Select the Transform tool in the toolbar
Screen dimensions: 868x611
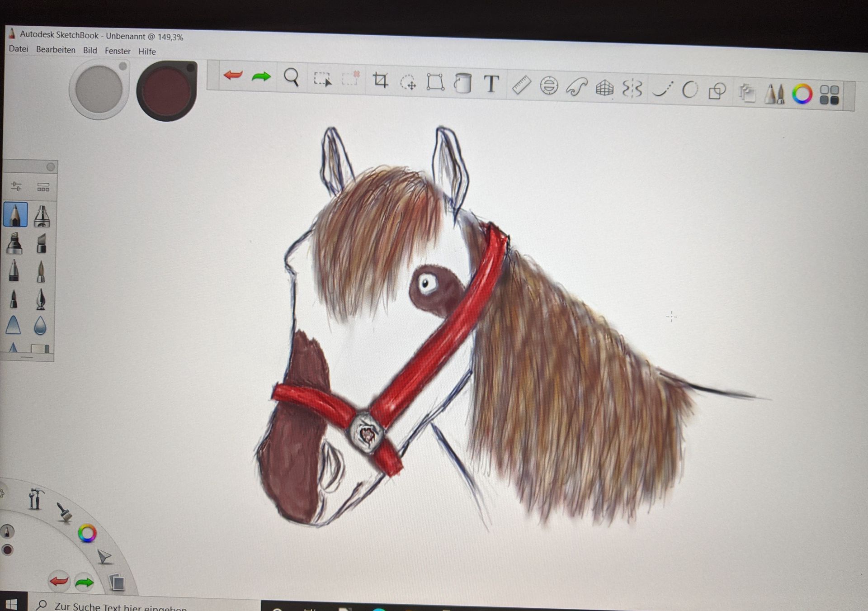click(x=435, y=82)
